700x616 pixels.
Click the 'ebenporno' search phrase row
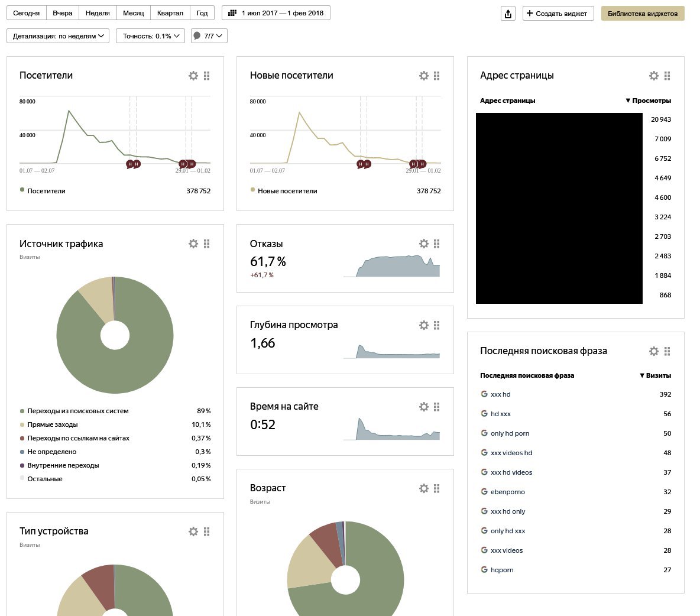[x=575, y=491]
